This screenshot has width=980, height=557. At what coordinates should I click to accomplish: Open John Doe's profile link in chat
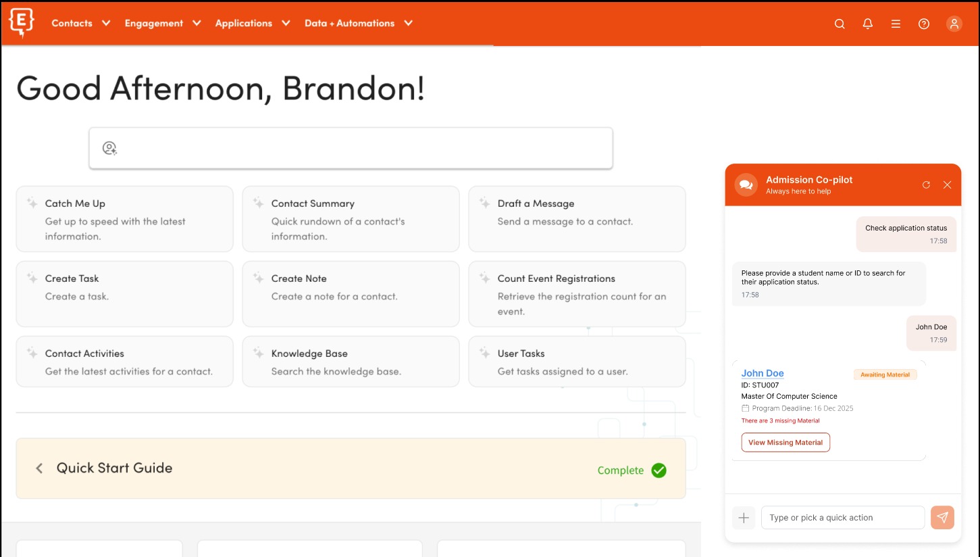point(763,373)
